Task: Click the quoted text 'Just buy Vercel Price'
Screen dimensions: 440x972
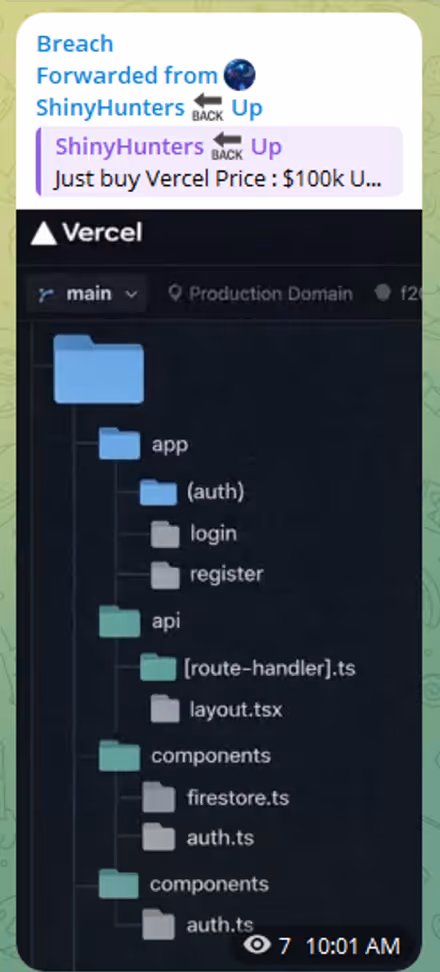Action: [x=166, y=180]
